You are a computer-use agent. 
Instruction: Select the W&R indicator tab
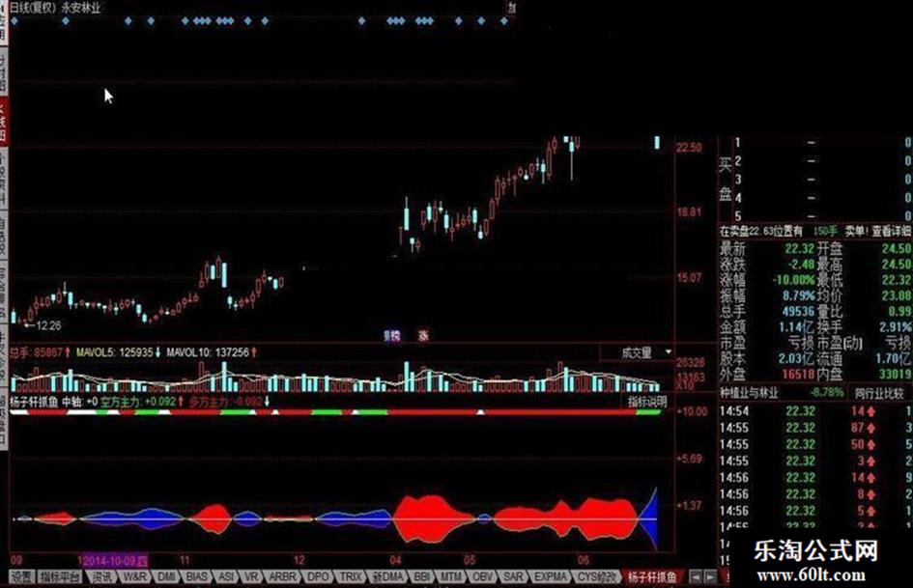[x=134, y=576]
